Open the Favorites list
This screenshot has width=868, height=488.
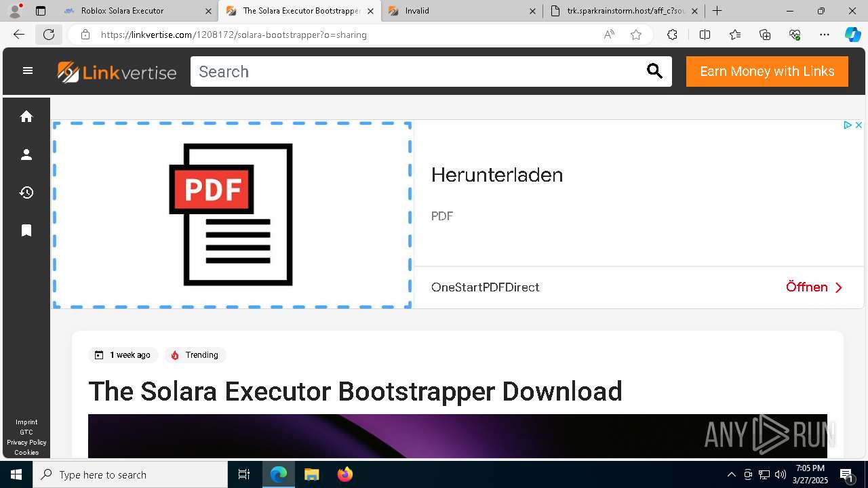pyautogui.click(x=735, y=35)
